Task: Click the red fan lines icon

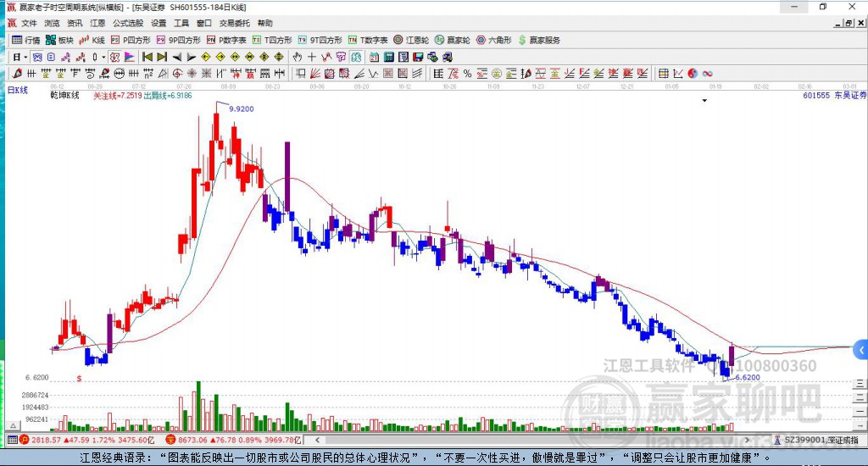Action: point(315,74)
